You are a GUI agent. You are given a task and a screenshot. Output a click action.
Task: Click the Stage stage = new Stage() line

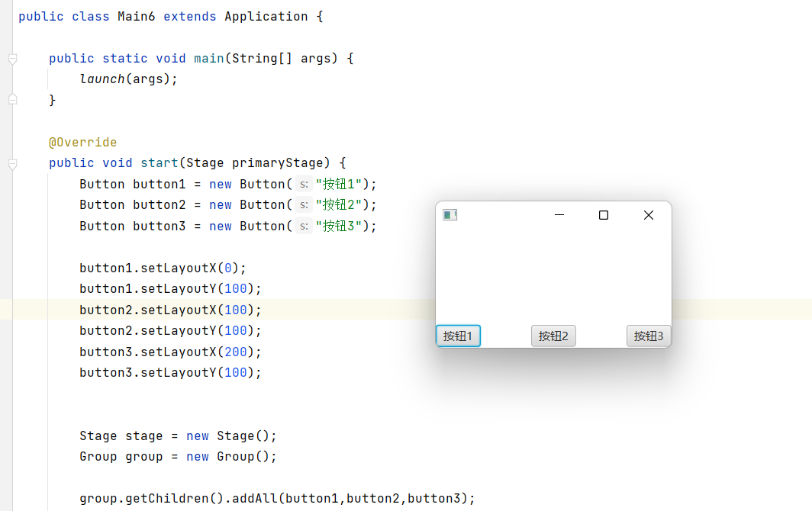click(178, 436)
